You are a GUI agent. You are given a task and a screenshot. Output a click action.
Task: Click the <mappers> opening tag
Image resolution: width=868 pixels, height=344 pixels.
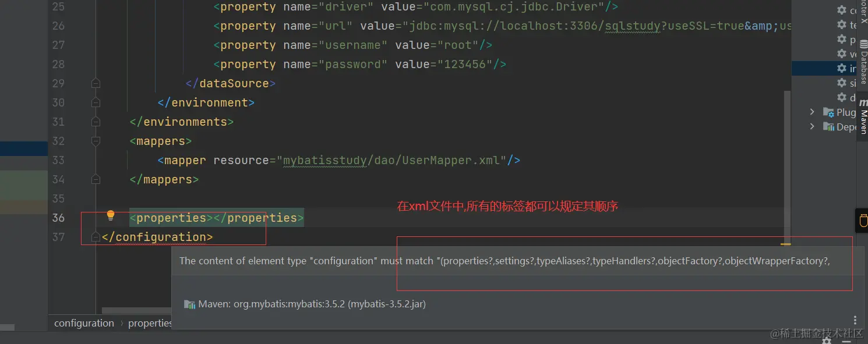tap(161, 141)
